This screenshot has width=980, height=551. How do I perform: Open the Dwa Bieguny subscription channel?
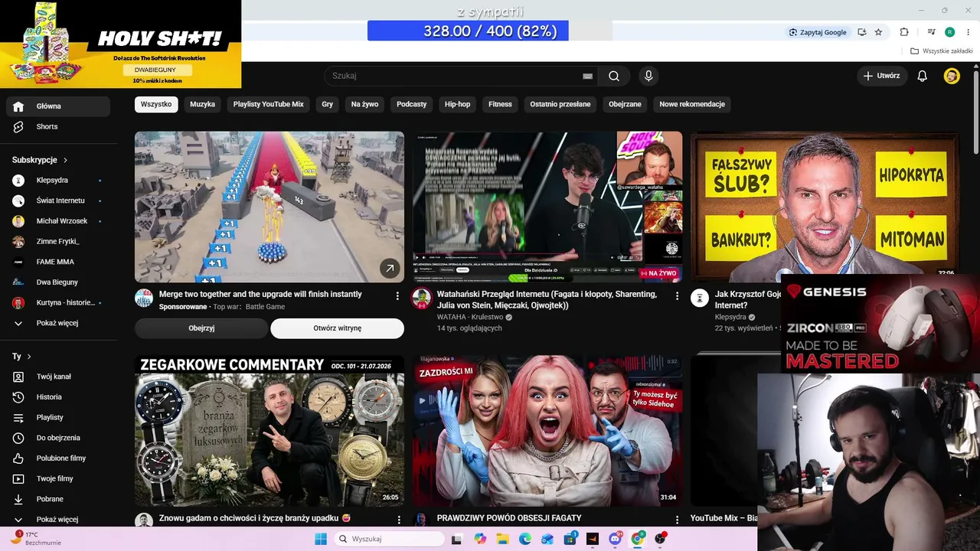[x=57, y=282]
